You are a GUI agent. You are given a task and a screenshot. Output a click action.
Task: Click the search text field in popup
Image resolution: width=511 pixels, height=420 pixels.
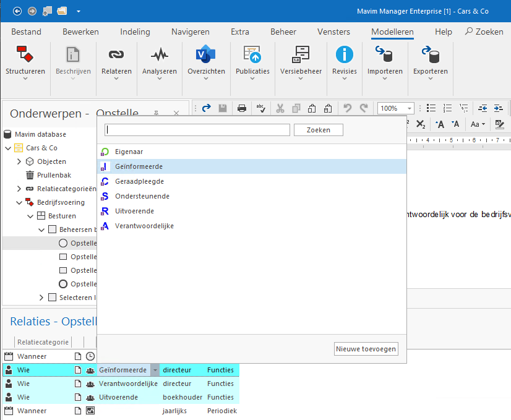(x=197, y=130)
